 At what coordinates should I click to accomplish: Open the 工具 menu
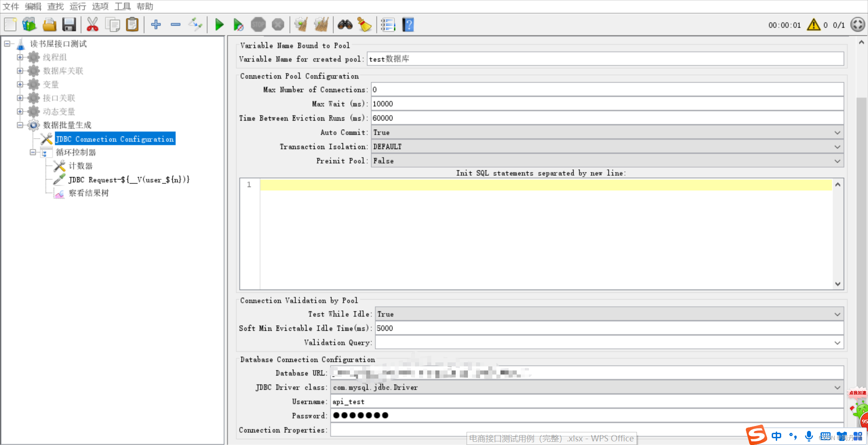click(123, 6)
